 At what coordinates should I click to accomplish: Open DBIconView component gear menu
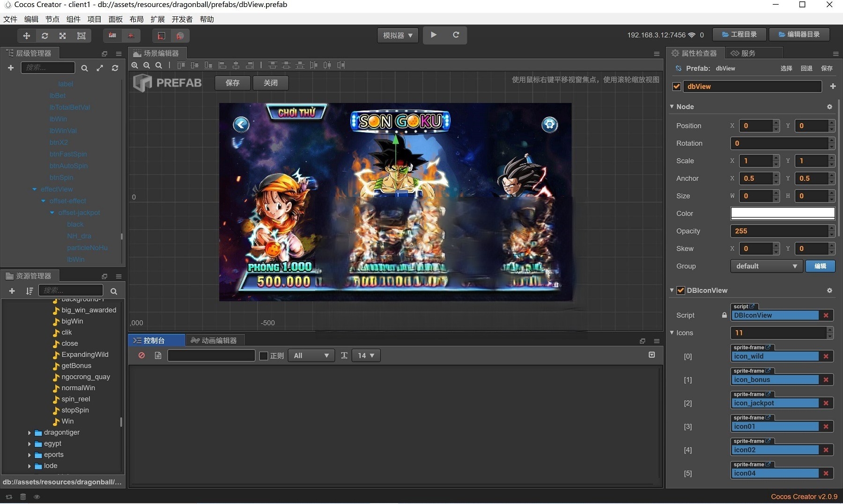coord(829,290)
